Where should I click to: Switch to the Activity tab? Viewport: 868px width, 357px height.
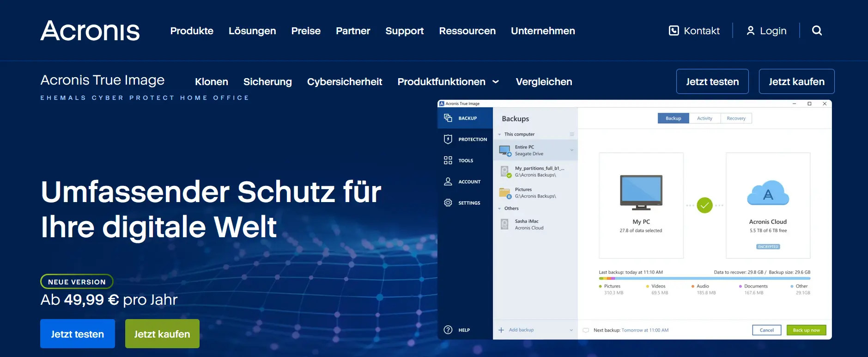click(x=705, y=118)
